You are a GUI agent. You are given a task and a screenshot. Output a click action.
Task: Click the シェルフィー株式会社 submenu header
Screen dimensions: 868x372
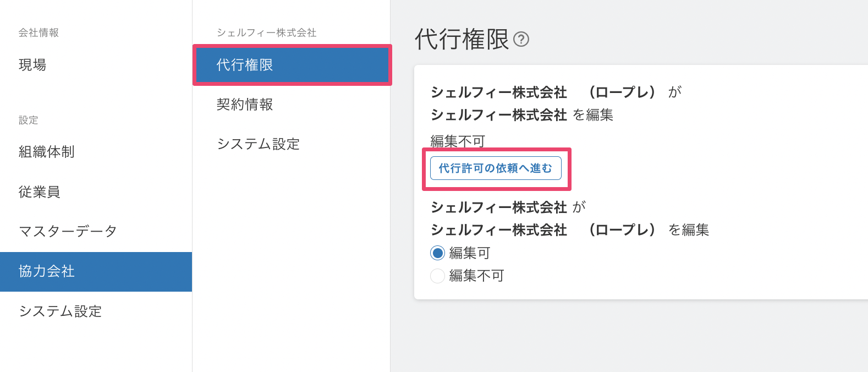coord(266,33)
